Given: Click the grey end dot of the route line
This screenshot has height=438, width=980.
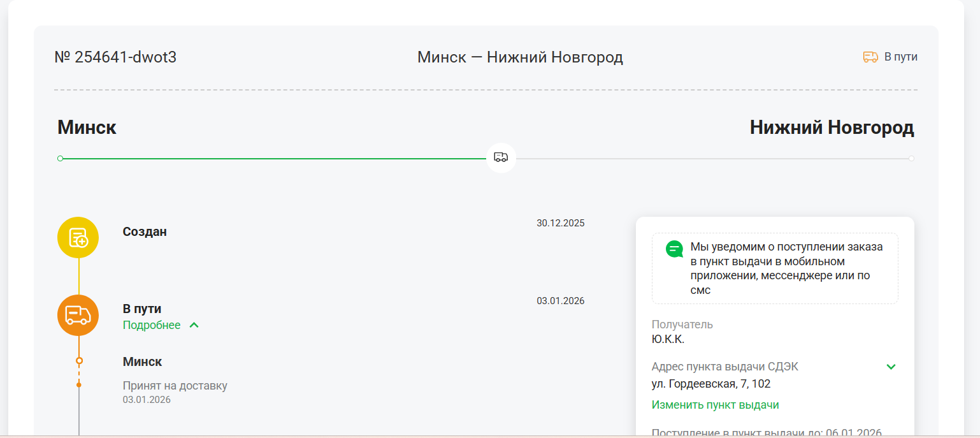Looking at the screenshot, I should [911, 158].
